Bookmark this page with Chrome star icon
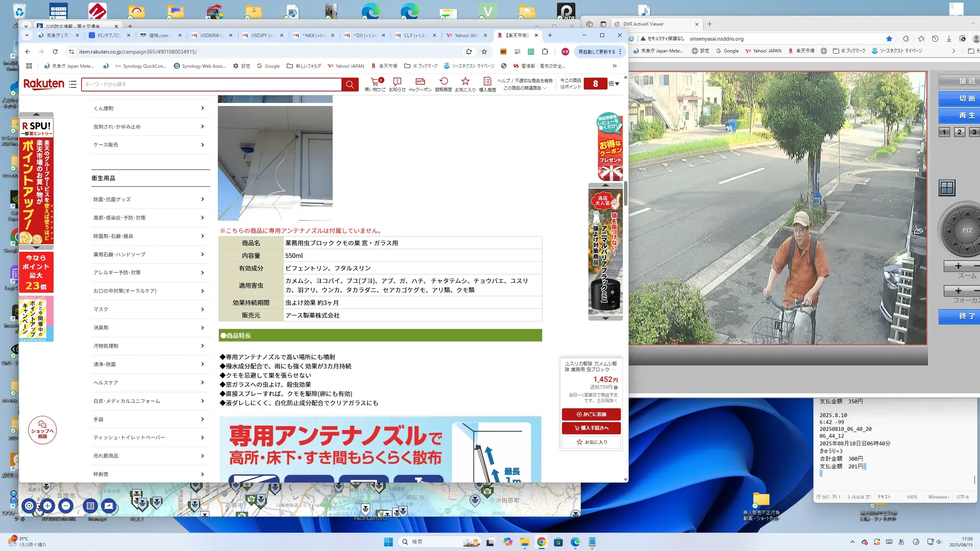 point(484,52)
